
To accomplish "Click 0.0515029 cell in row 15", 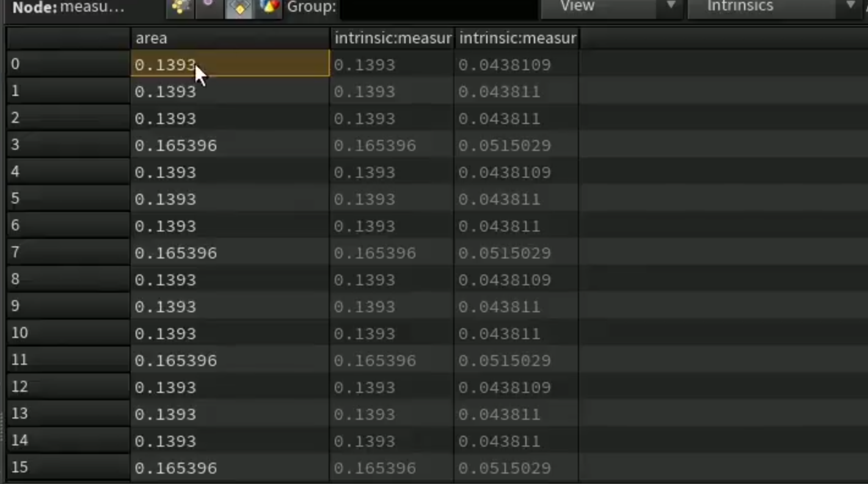I will click(517, 468).
